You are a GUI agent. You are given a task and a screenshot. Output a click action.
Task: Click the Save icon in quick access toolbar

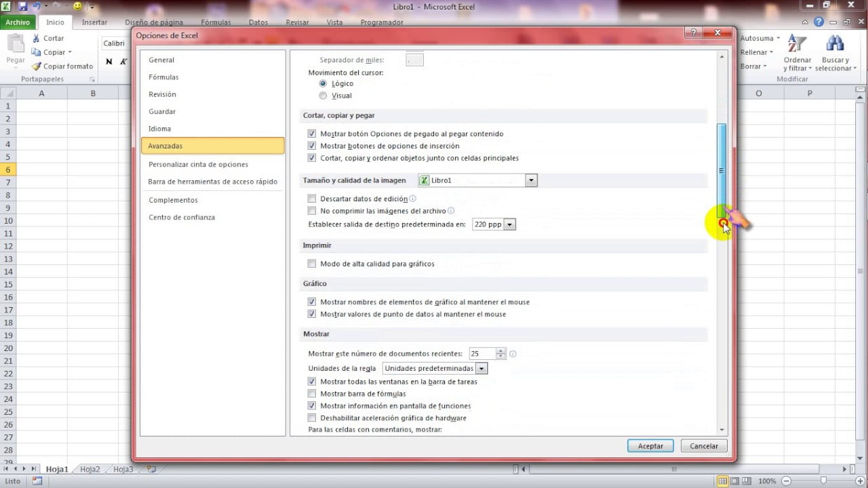(x=23, y=7)
